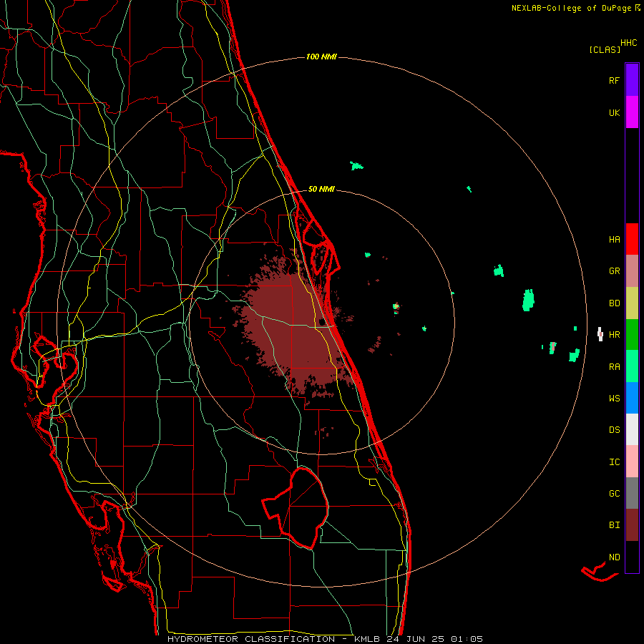Click the GC legend label

click(614, 494)
